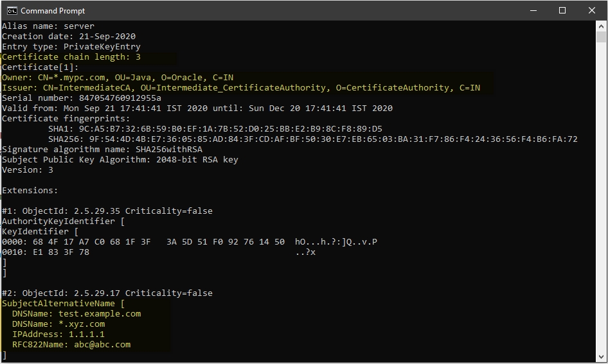Open the Command Prompt system menu icon

[12, 10]
